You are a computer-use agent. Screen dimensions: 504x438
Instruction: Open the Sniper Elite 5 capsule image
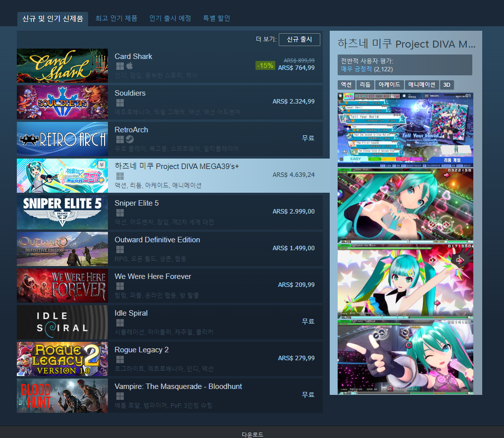[x=62, y=212]
